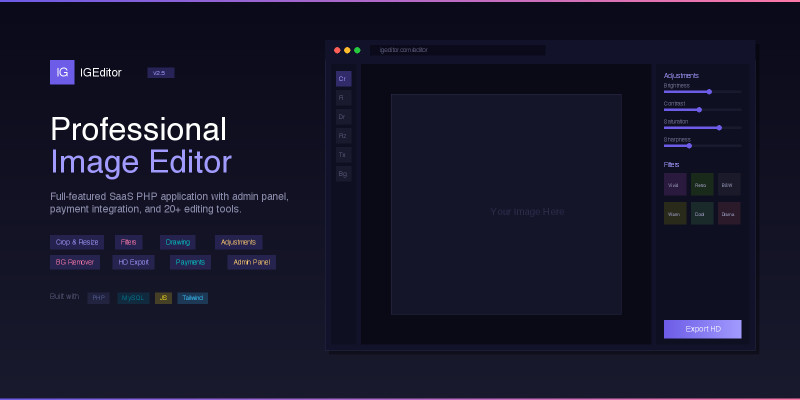
Task: Click the BG Remover feature tag
Action: coord(74,262)
